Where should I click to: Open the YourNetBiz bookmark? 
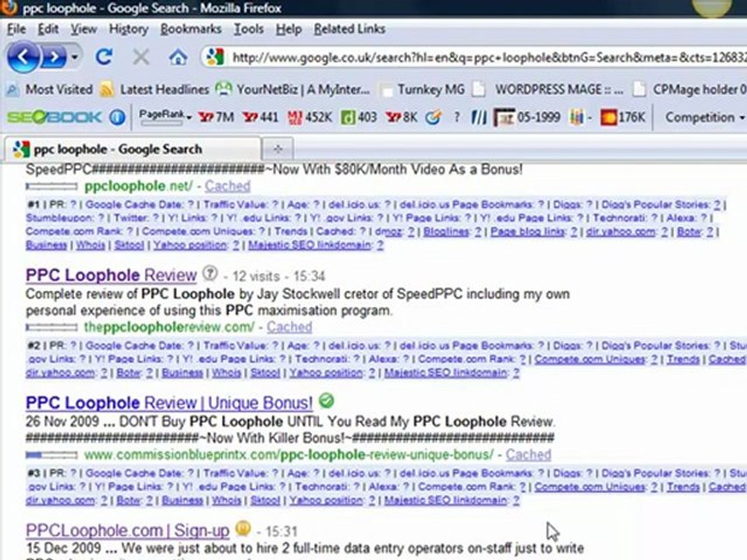coord(293,89)
